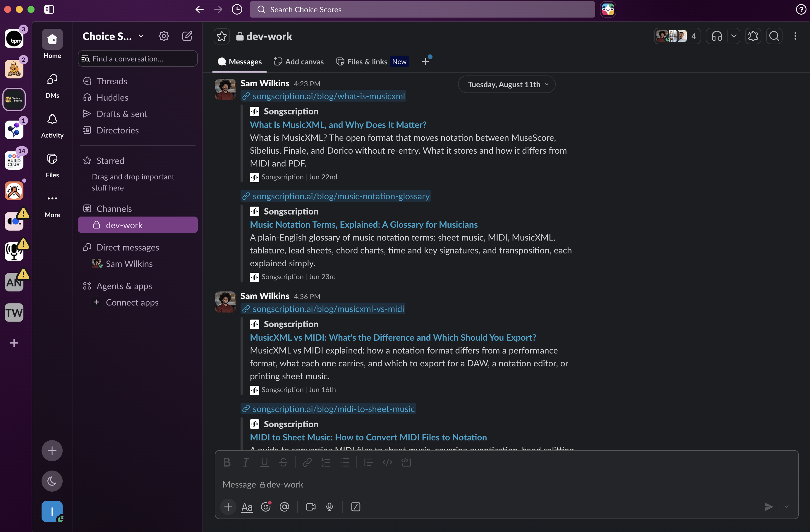Open channel notification bell settings
Image resolution: width=810 pixels, height=532 pixels.
click(x=753, y=36)
